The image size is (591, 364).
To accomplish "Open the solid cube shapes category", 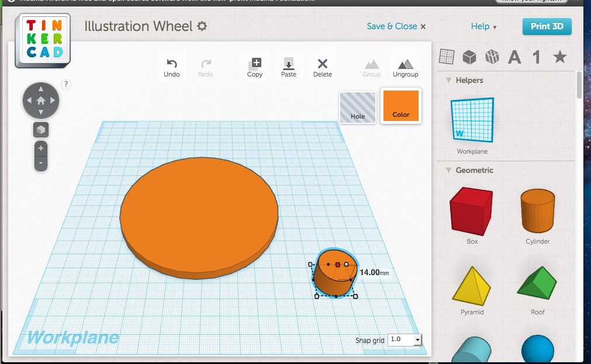I will (469, 57).
